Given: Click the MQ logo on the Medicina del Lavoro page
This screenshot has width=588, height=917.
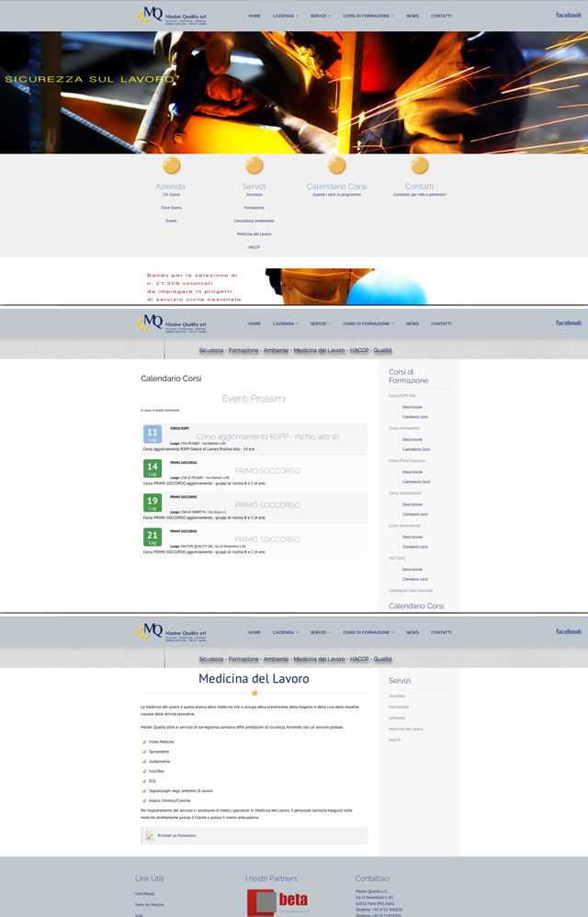Looking at the screenshot, I should coord(171,632).
